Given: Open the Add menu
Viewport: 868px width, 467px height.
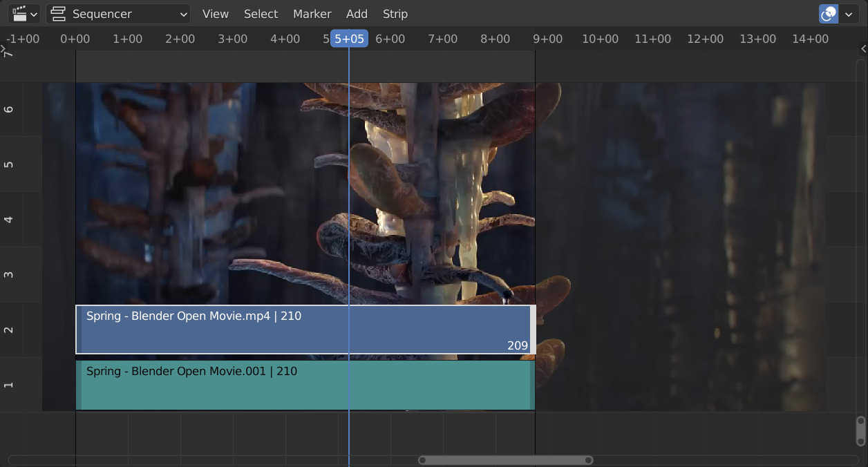Looking at the screenshot, I should pos(357,14).
